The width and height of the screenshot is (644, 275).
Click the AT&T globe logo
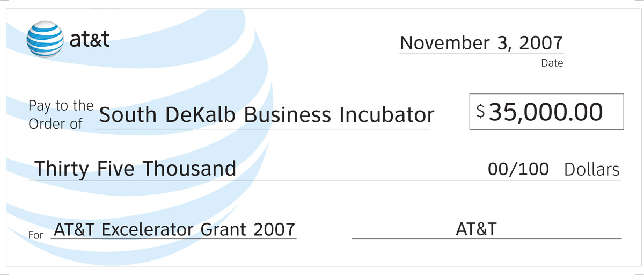(x=44, y=38)
